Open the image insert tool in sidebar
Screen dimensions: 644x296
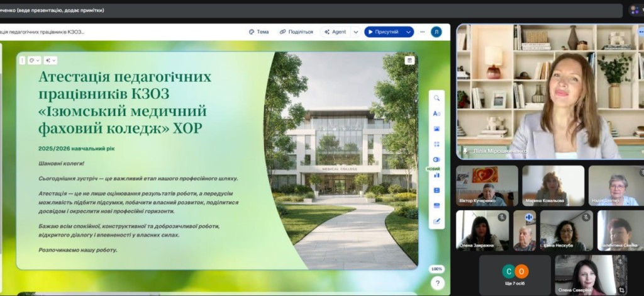coord(436,128)
